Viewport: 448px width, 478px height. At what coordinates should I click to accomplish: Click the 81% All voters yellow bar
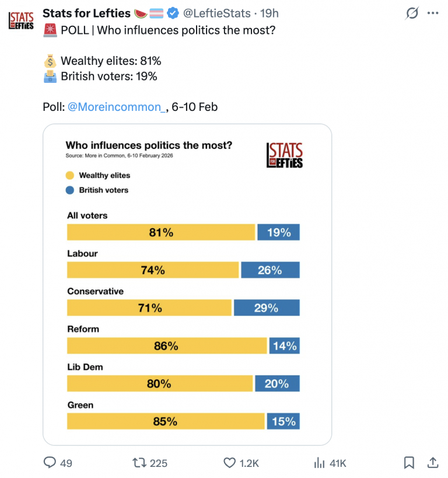161,232
